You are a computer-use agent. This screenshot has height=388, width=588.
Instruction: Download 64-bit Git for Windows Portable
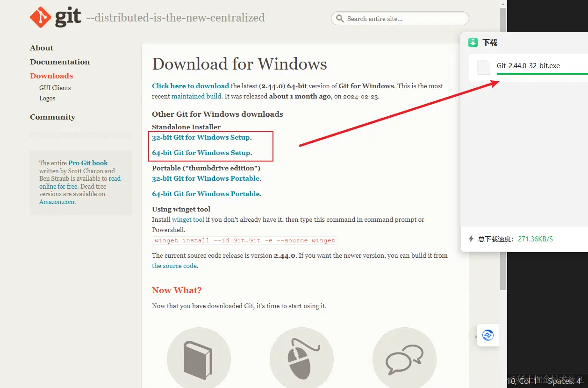tap(206, 194)
